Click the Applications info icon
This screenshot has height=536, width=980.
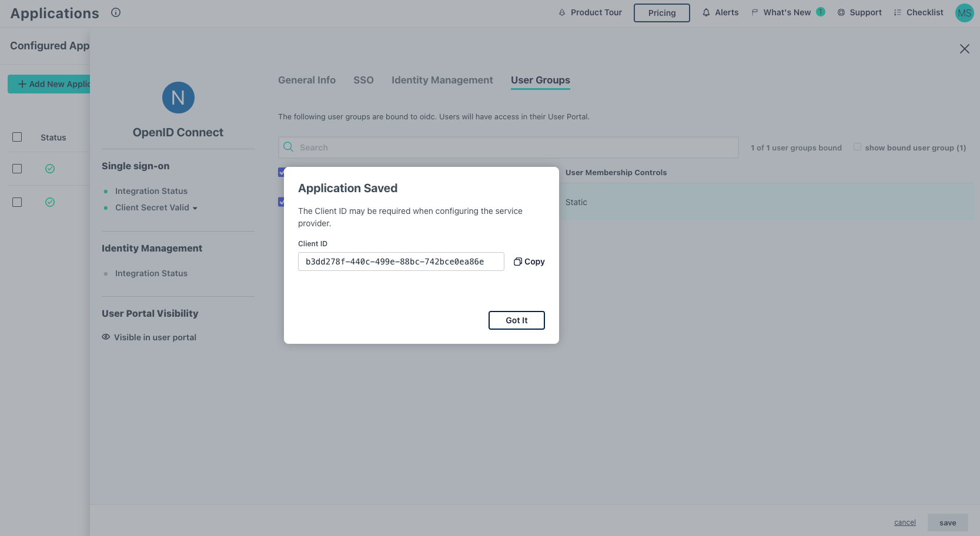116,12
